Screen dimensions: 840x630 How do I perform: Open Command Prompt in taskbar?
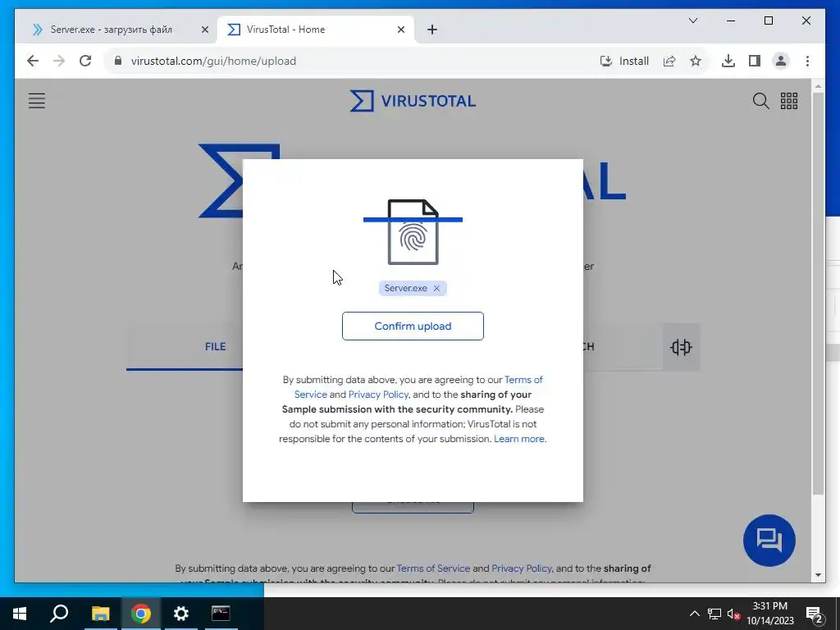(x=221, y=614)
